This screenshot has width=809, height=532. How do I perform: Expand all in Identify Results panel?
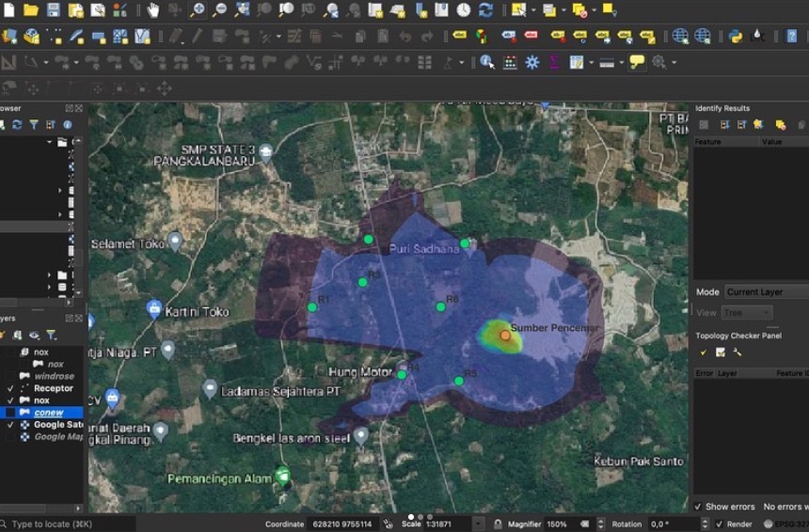pyautogui.click(x=725, y=125)
